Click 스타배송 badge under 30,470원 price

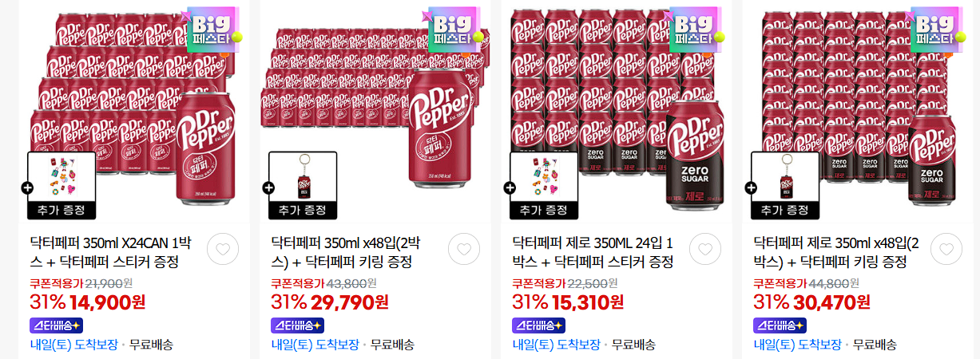[x=780, y=325]
